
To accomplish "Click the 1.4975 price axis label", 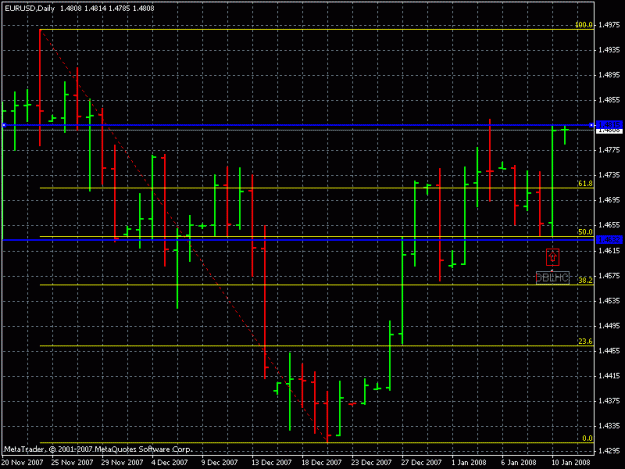I will tap(609, 25).
